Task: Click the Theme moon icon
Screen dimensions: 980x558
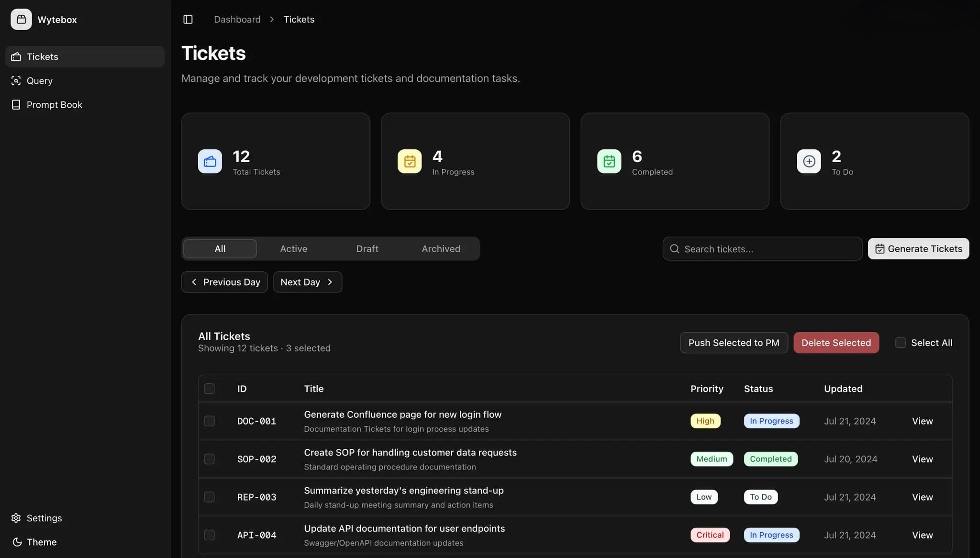Action: click(x=17, y=542)
